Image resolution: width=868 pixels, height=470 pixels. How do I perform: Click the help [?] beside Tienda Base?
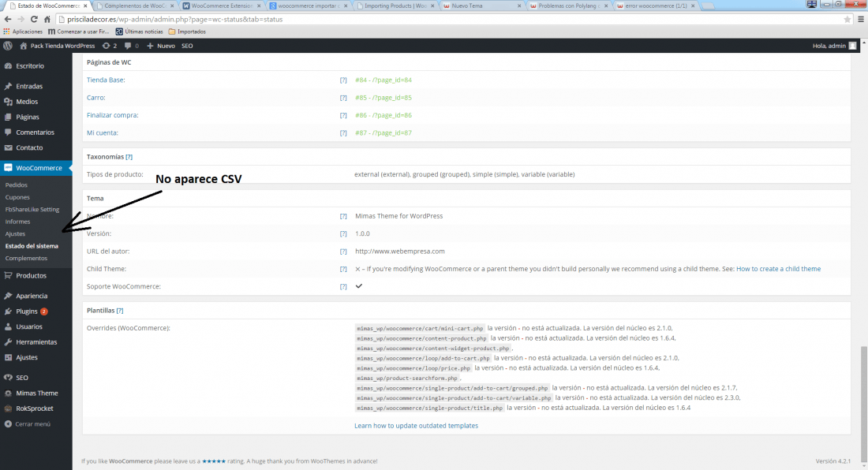tap(343, 80)
